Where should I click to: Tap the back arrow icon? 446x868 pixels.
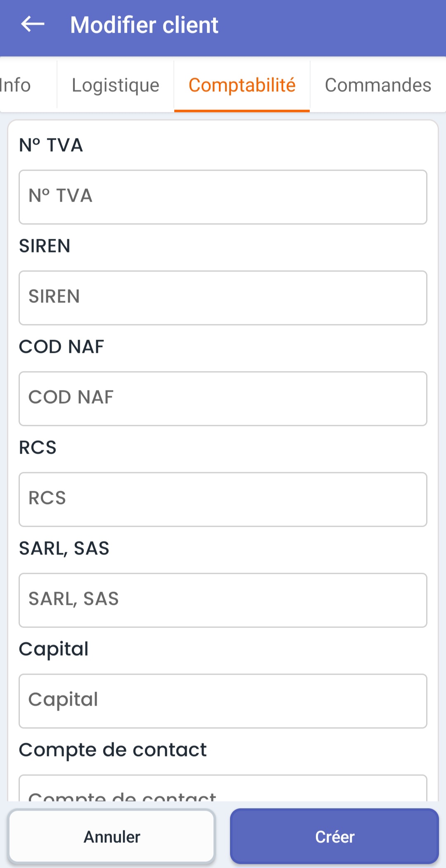[33, 24]
